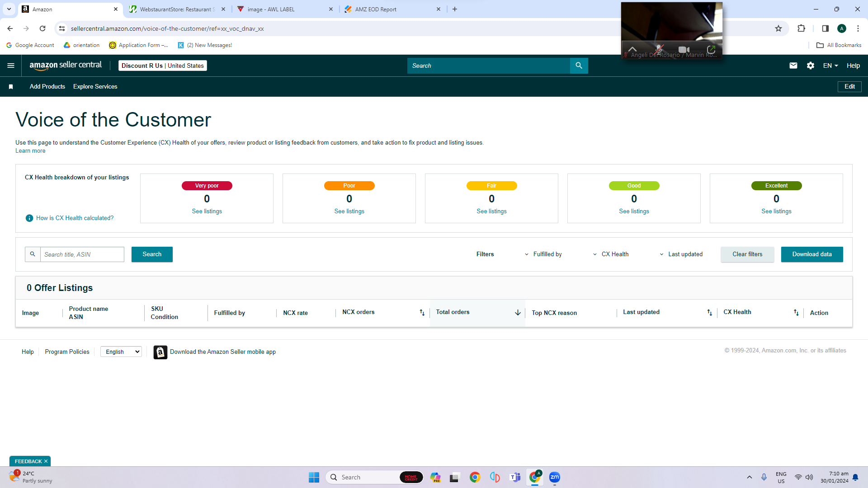
Task: Expand the CX Health filter dropdown
Action: (611, 254)
